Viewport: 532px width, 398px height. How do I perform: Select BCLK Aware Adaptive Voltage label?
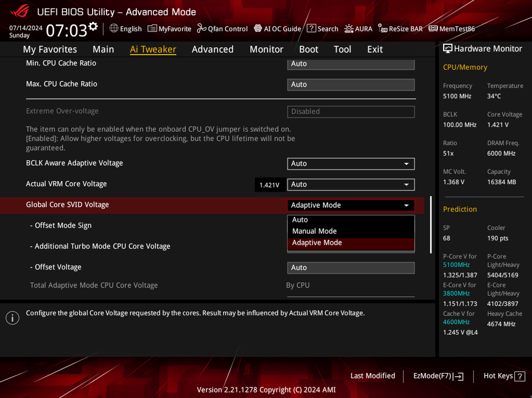click(75, 163)
